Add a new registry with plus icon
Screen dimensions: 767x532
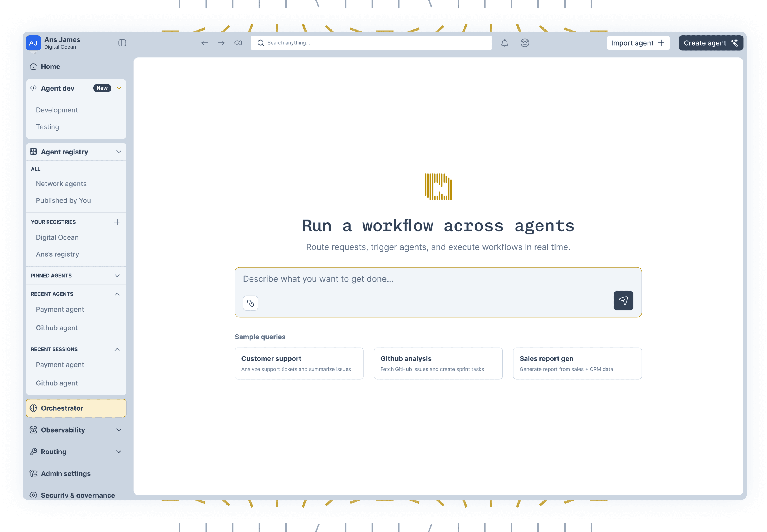[117, 222]
